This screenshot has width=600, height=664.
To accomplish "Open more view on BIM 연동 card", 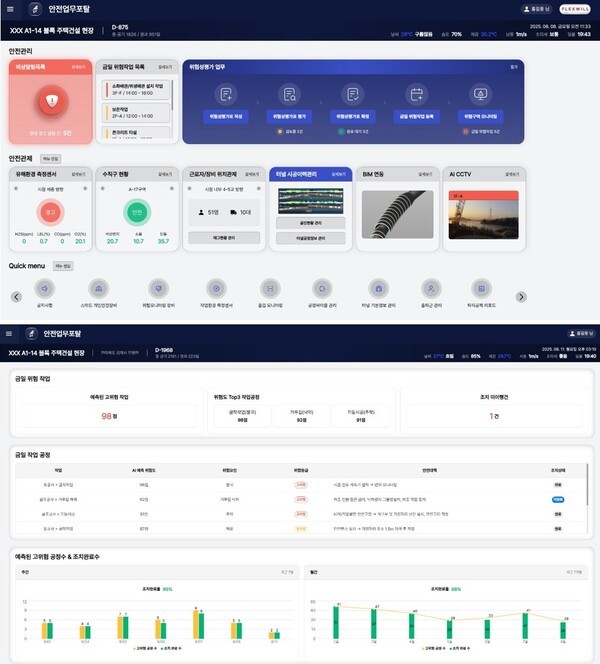I will [x=426, y=174].
